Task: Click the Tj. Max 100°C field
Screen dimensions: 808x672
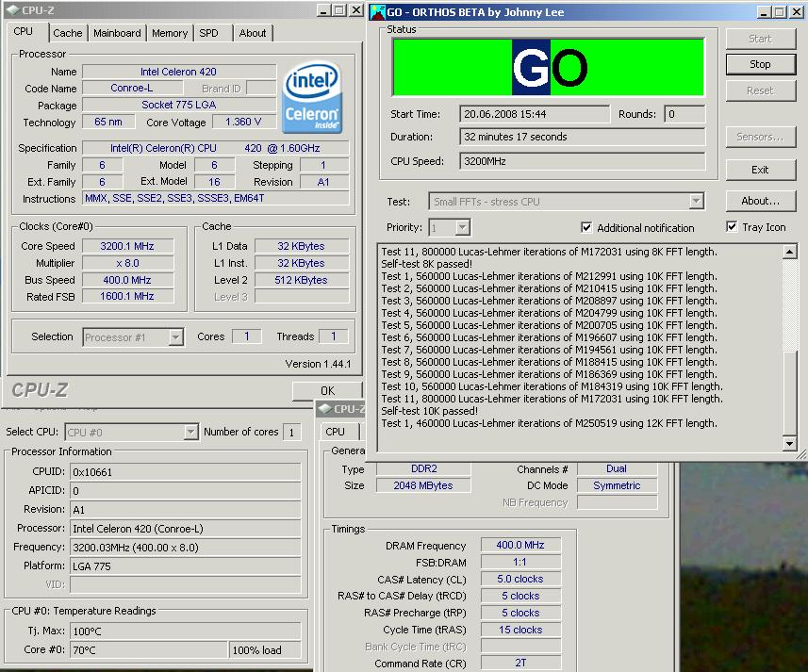Action: (185, 631)
